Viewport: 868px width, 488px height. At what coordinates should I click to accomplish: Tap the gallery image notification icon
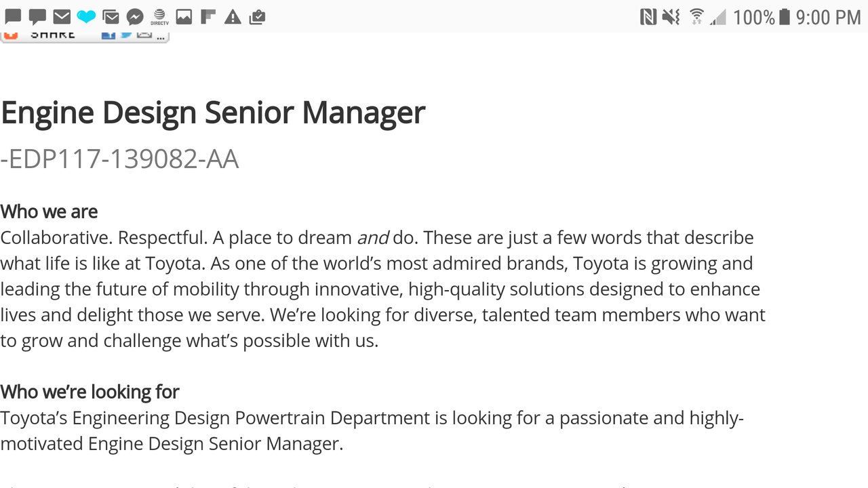click(184, 17)
